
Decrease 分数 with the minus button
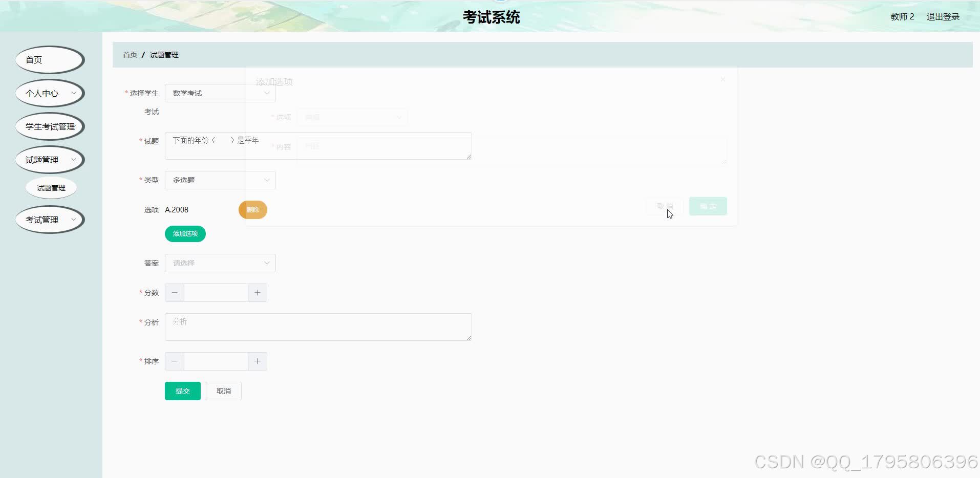175,293
